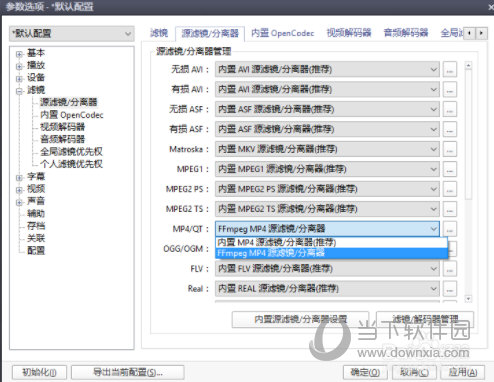The height and width of the screenshot is (382, 494).
Task: Confirm with the 确定(O) button
Action: [x=365, y=372]
